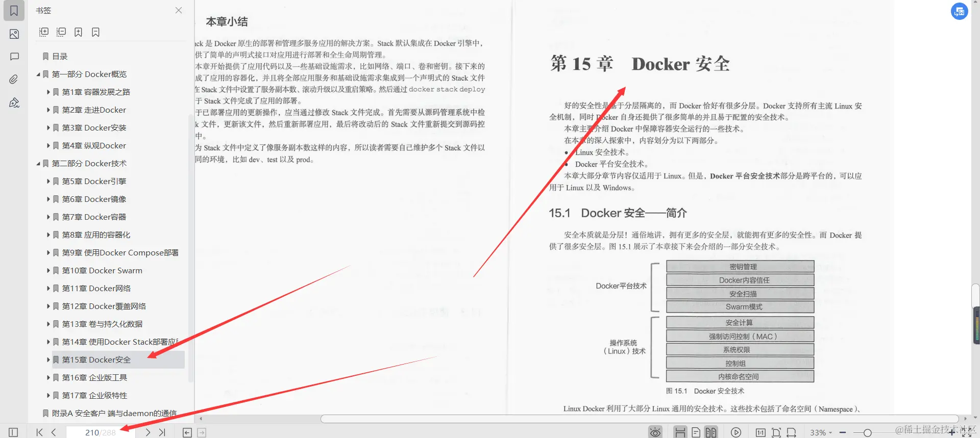
Task: Close the bookmarks panel
Action: (x=179, y=10)
